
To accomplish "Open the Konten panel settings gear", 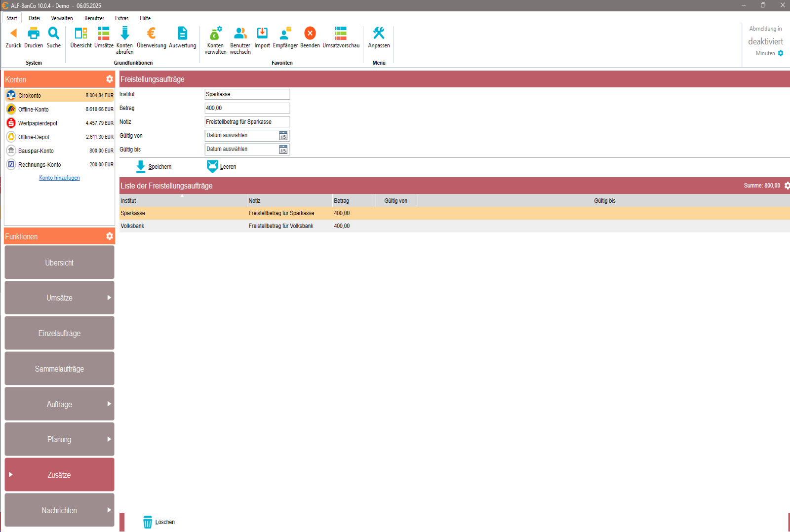I will [110, 79].
